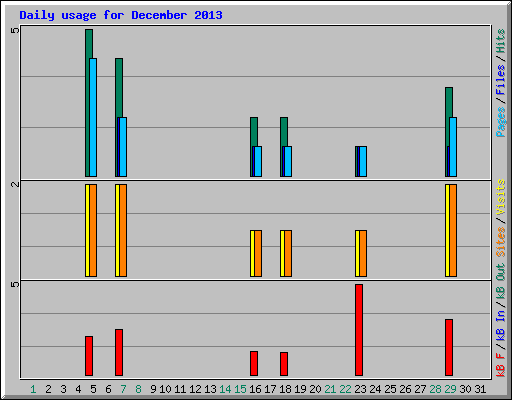Select day 5 on the date axis
The height and width of the screenshot is (400, 512).
[x=93, y=389]
